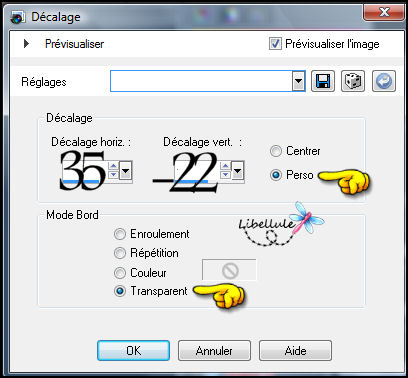408x378 pixels.
Task: Click inside the Réglages preset field
Action: 201,81
